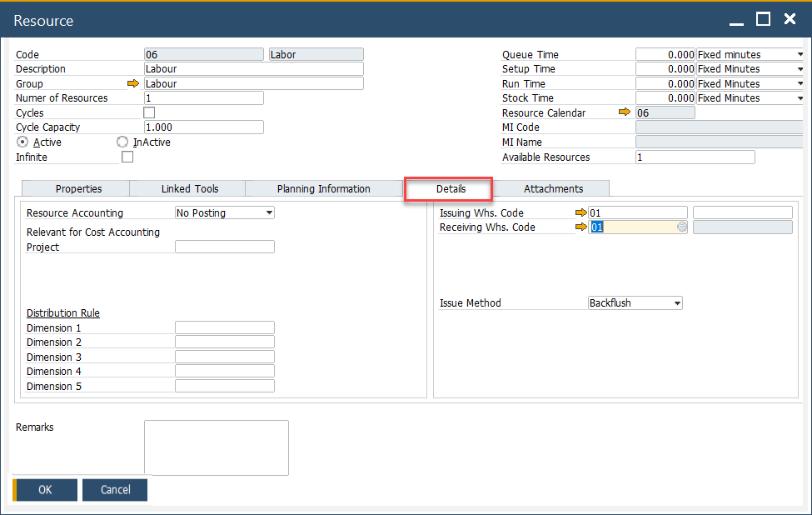Open Receiving Whs. Code link arrow

[x=580, y=227]
